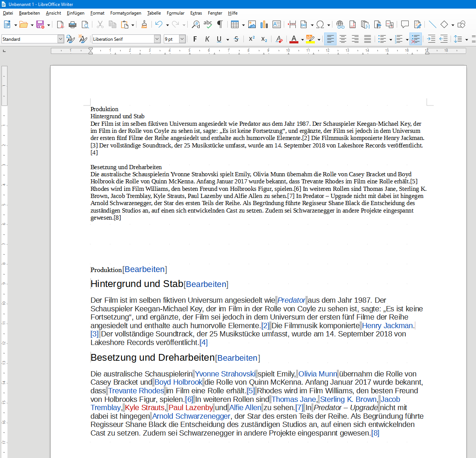Screen dimensions: 476x458
Task: Export directly as PDF
Action: click(x=60, y=25)
